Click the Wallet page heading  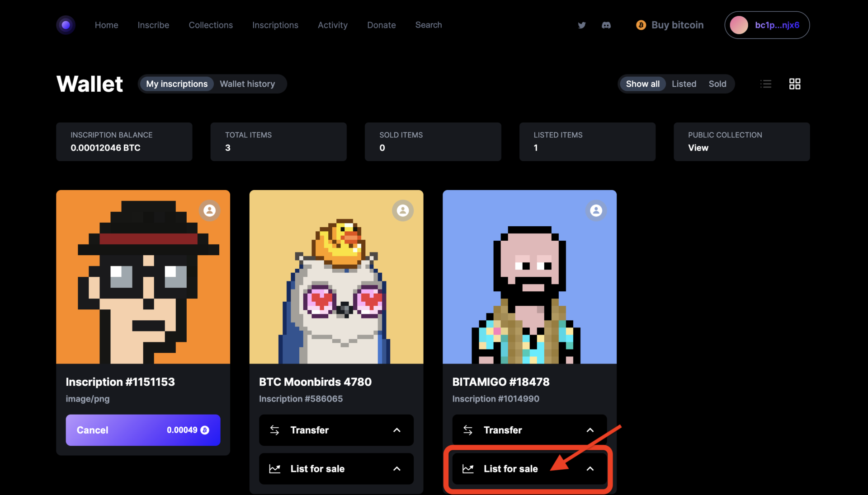90,84
